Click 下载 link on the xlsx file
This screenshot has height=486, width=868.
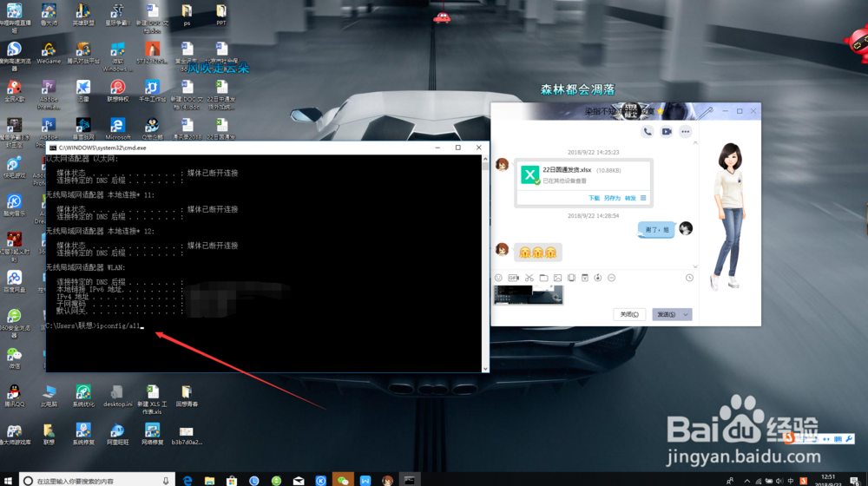point(594,198)
